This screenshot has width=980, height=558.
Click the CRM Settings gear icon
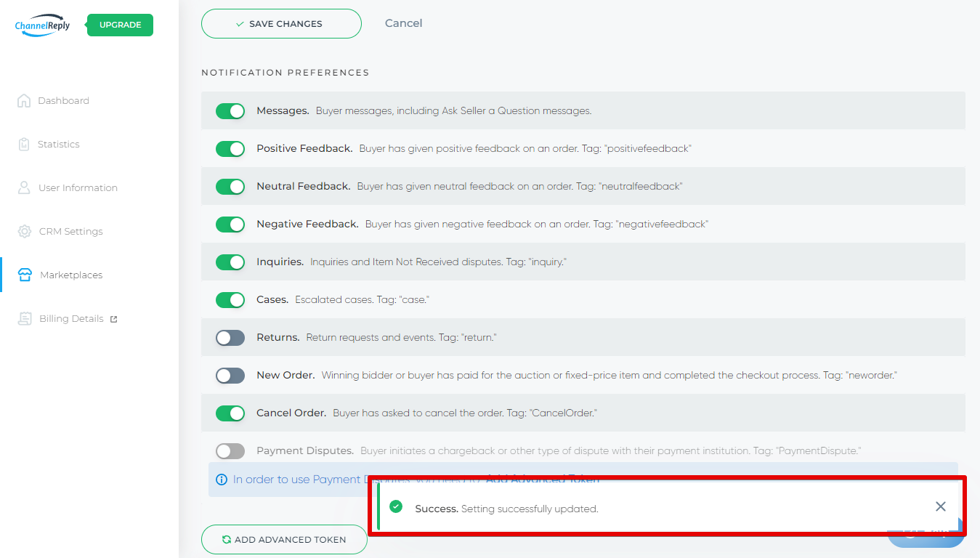(x=25, y=232)
